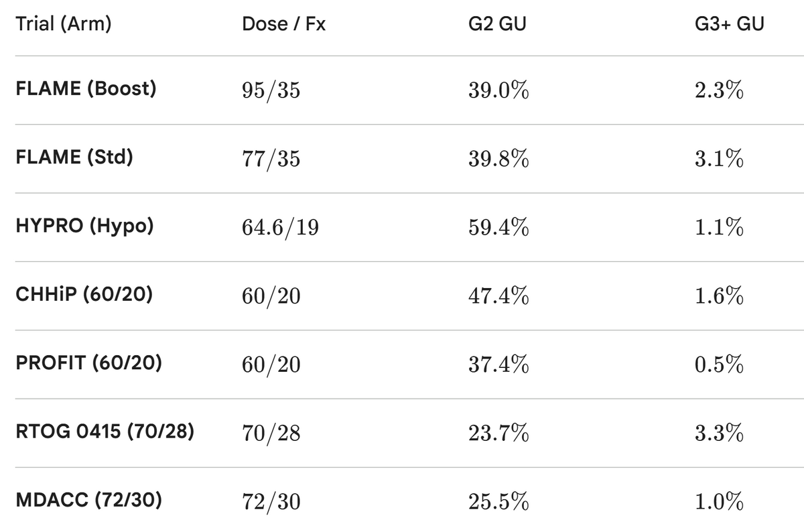Select the FLAME (Std) row label

click(74, 157)
